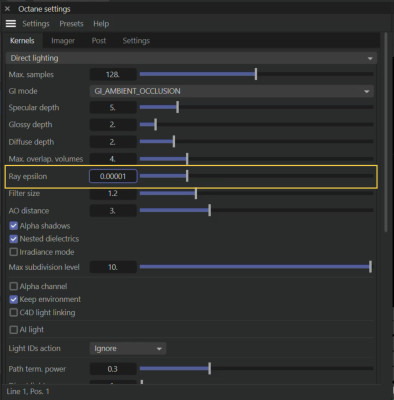Click the Glossy depth slider handle
Image resolution: width=394 pixels, height=400 pixels.
156,124
